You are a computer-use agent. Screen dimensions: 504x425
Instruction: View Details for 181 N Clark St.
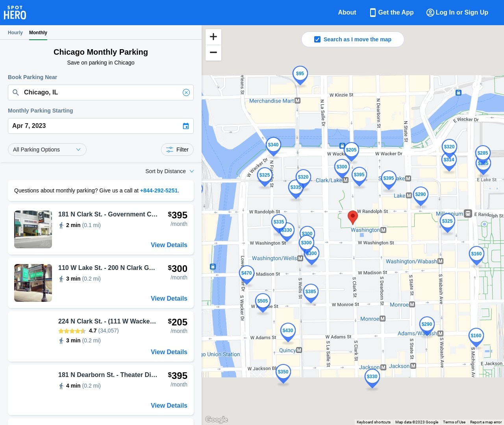[x=169, y=245]
